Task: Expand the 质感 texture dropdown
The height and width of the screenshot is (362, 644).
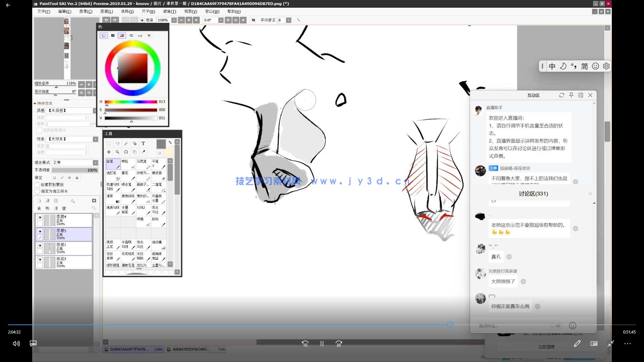Action: pyautogui.click(x=95, y=111)
